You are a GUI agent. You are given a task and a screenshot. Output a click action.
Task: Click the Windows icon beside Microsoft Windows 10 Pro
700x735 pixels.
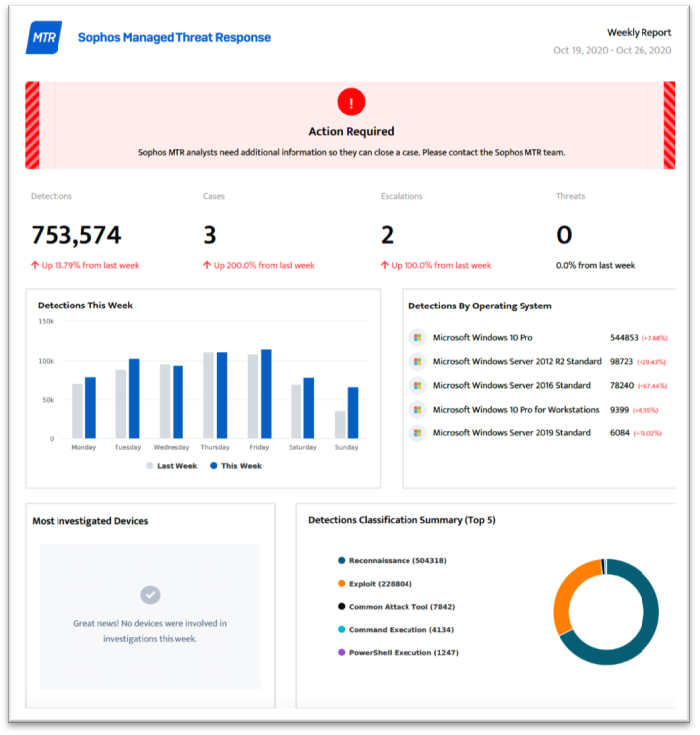(417, 337)
